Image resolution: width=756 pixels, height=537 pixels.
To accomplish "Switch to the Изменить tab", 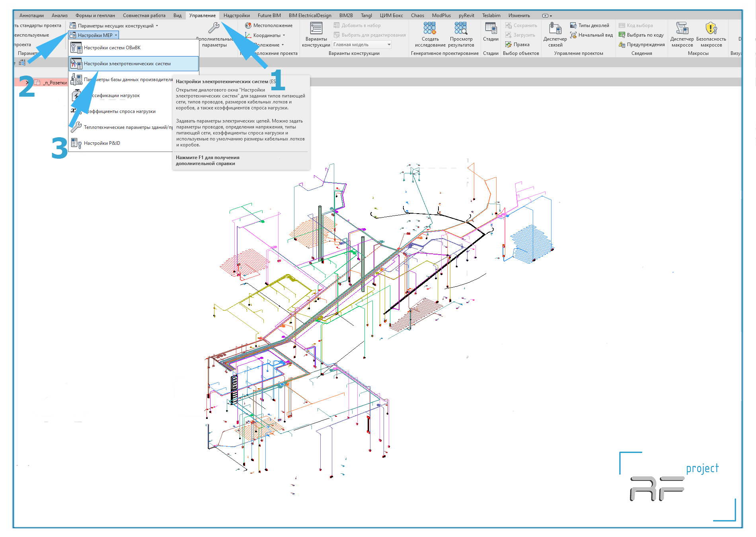I will (x=519, y=16).
